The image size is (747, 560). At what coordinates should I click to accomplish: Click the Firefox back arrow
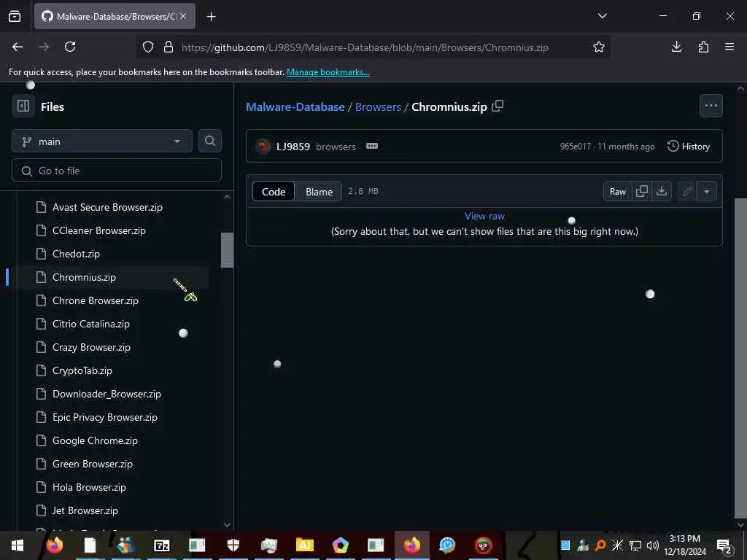pos(18,47)
